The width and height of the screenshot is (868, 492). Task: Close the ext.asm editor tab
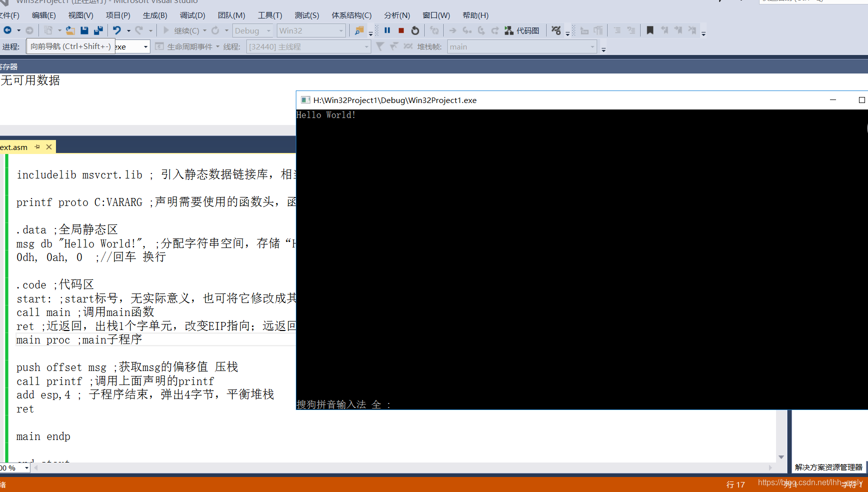point(49,147)
